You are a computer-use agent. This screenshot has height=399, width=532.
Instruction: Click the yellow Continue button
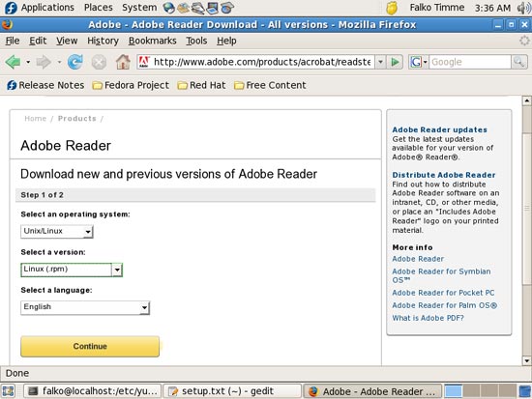point(90,347)
